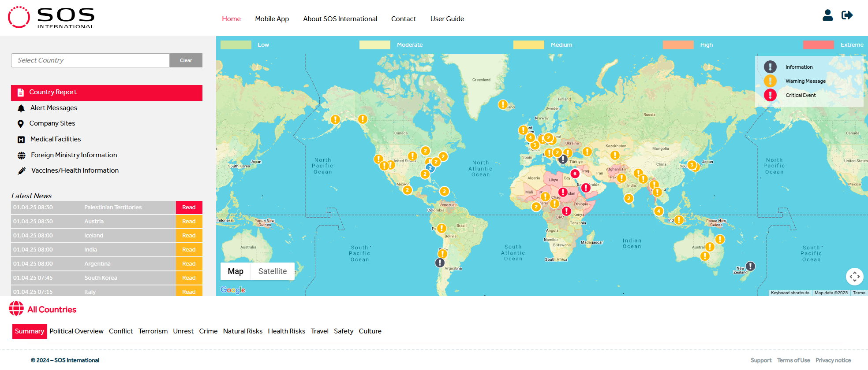Open the Privacy notice link

tap(833, 360)
